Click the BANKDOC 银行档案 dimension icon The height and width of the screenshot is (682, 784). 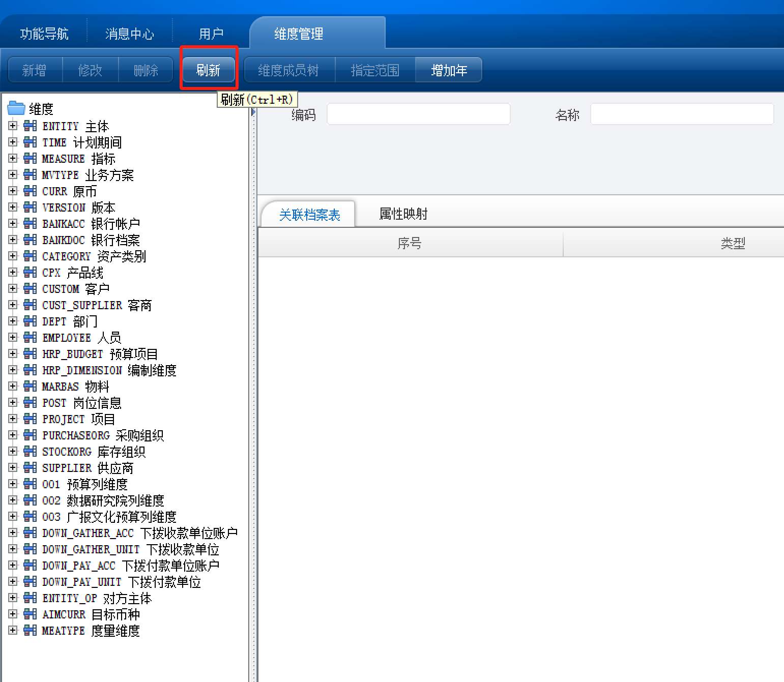coord(31,240)
